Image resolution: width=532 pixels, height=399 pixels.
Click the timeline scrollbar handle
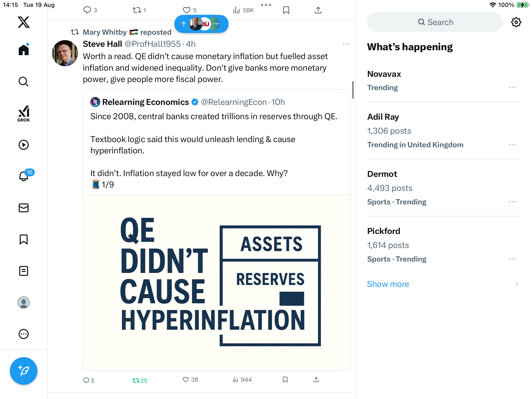(x=353, y=90)
